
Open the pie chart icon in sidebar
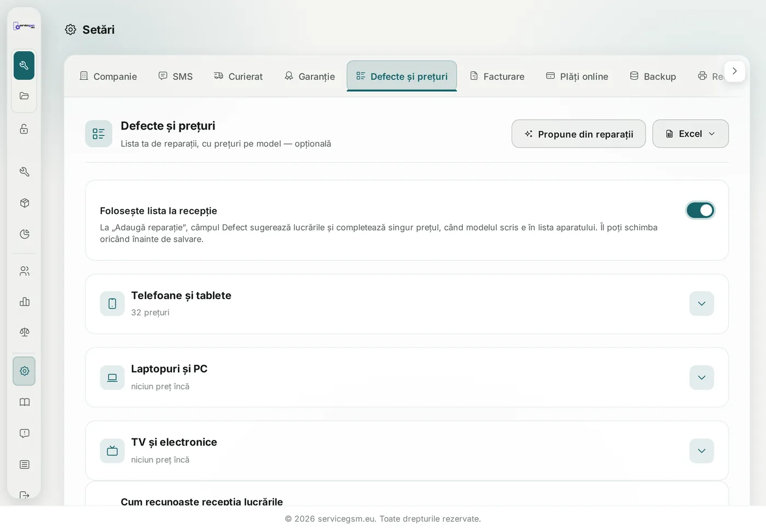24,234
